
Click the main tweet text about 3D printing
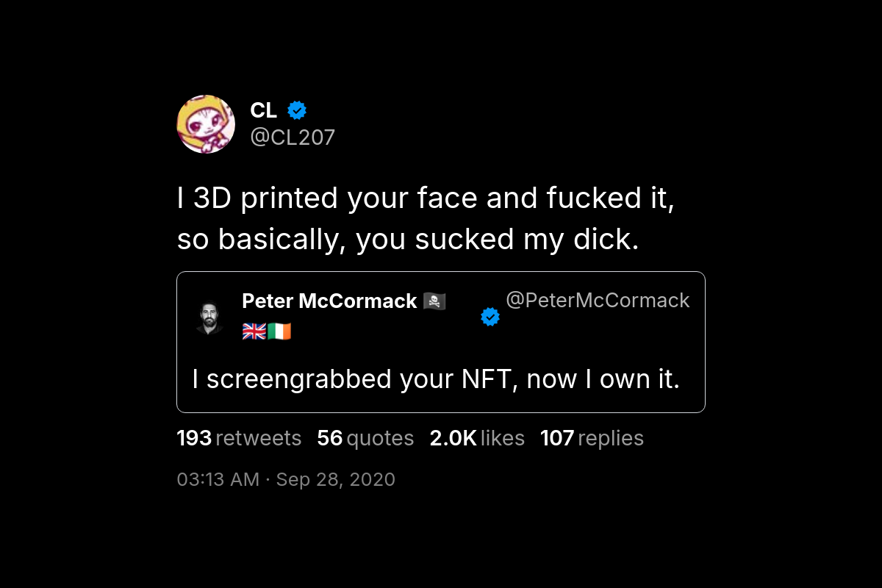click(x=425, y=219)
